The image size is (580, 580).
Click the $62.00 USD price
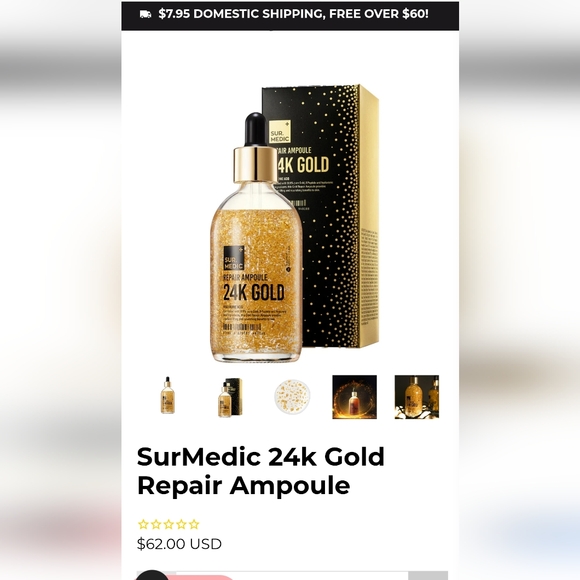coord(179,544)
